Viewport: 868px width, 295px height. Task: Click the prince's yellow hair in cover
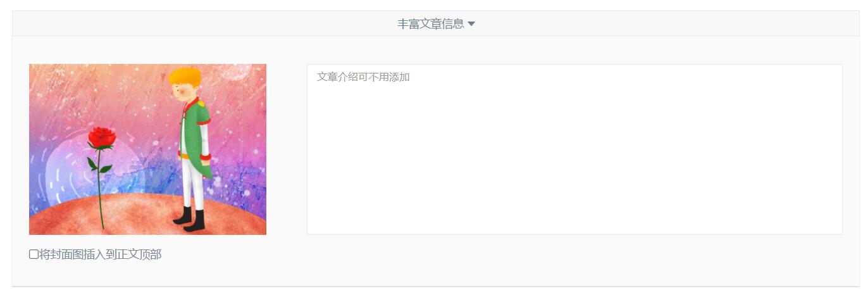[185, 78]
